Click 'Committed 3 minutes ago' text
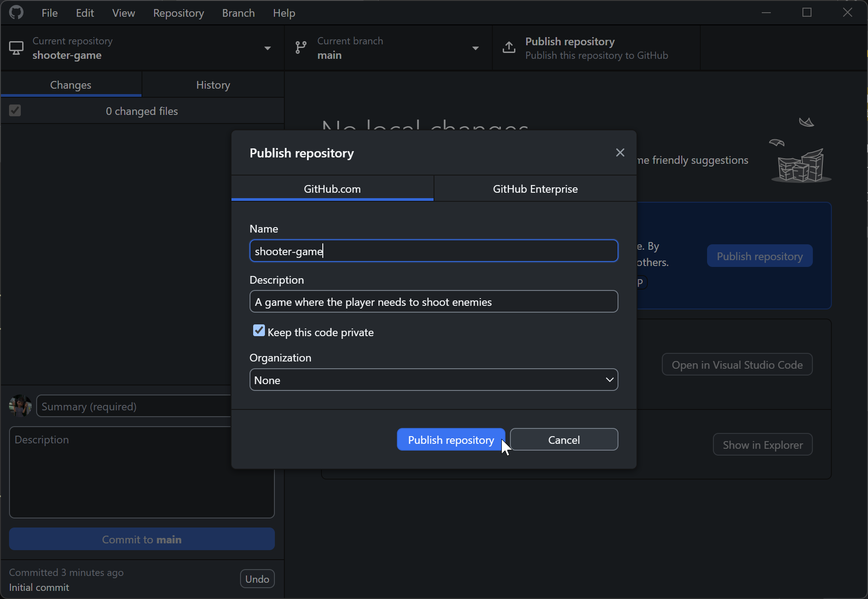868x599 pixels. pyautogui.click(x=66, y=572)
